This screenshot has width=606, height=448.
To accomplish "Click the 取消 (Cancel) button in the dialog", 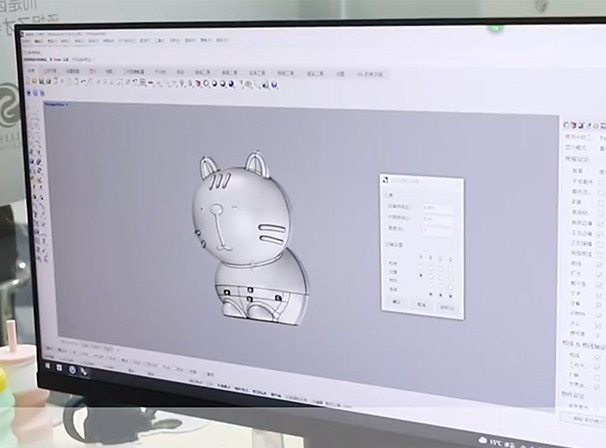I will pyautogui.click(x=421, y=305).
